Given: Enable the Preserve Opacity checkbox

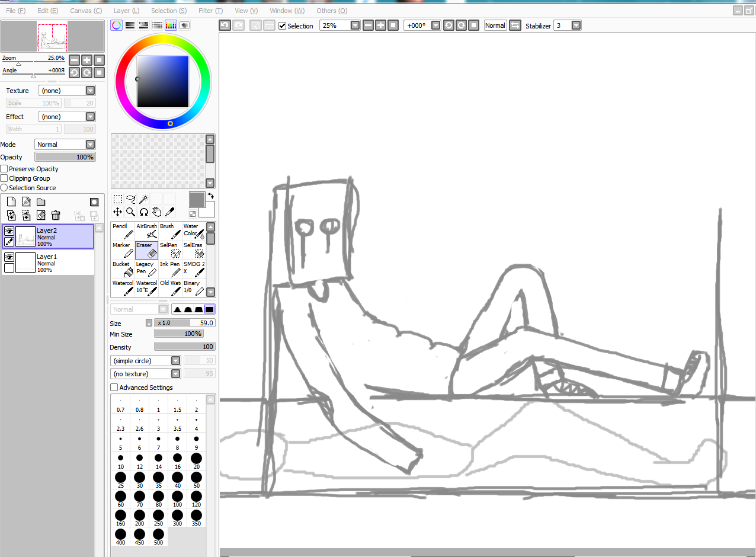Looking at the screenshot, I should [4, 169].
